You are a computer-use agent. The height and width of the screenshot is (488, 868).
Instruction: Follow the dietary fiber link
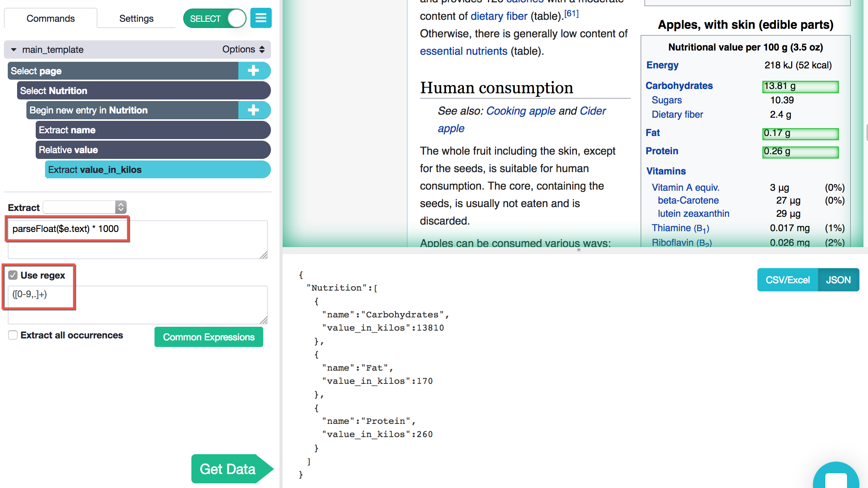click(499, 16)
